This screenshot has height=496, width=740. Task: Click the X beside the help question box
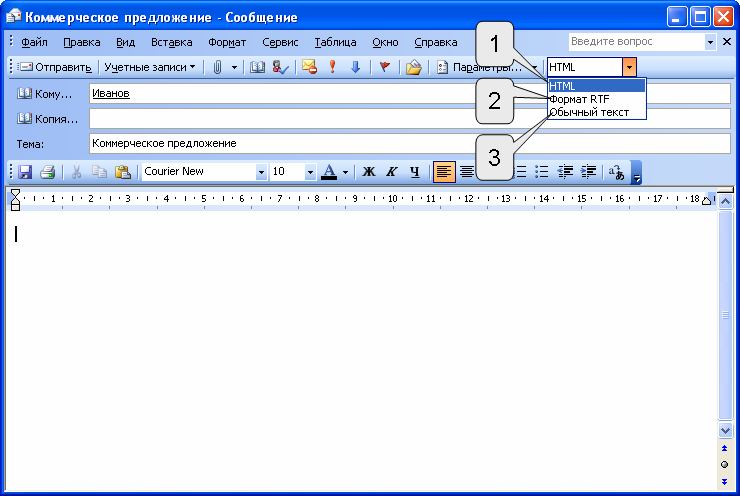(727, 42)
